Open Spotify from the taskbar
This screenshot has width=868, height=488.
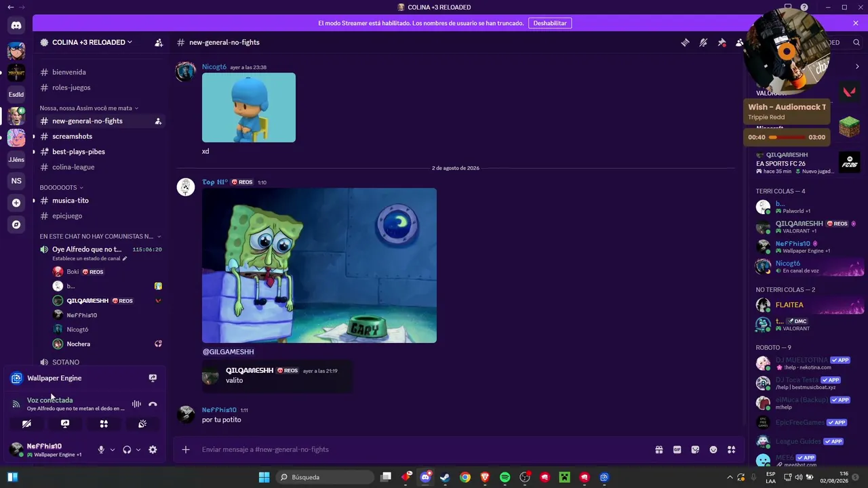505,477
